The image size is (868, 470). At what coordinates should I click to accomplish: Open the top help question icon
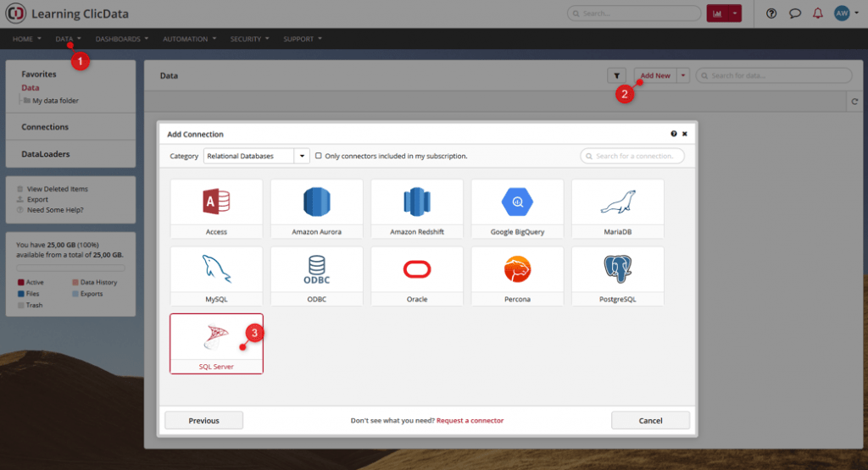[x=771, y=14]
